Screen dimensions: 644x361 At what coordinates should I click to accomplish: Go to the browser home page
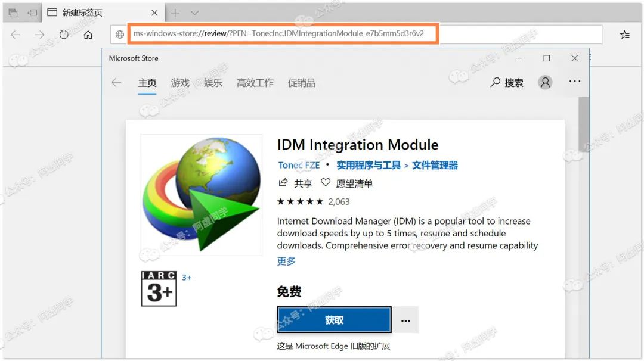coord(88,35)
